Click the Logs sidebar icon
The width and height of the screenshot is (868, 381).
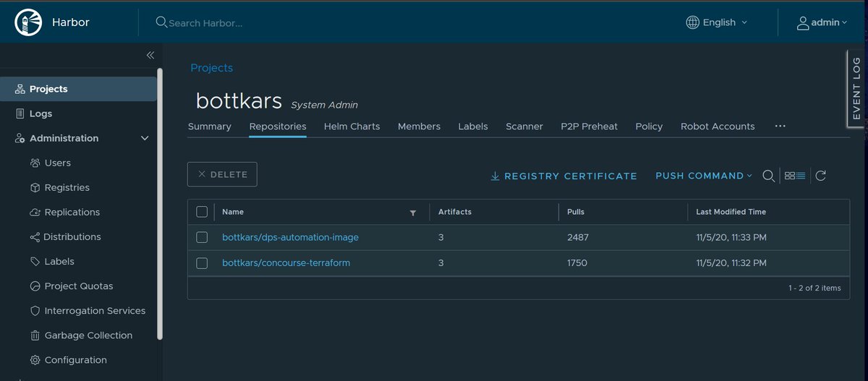coord(20,114)
